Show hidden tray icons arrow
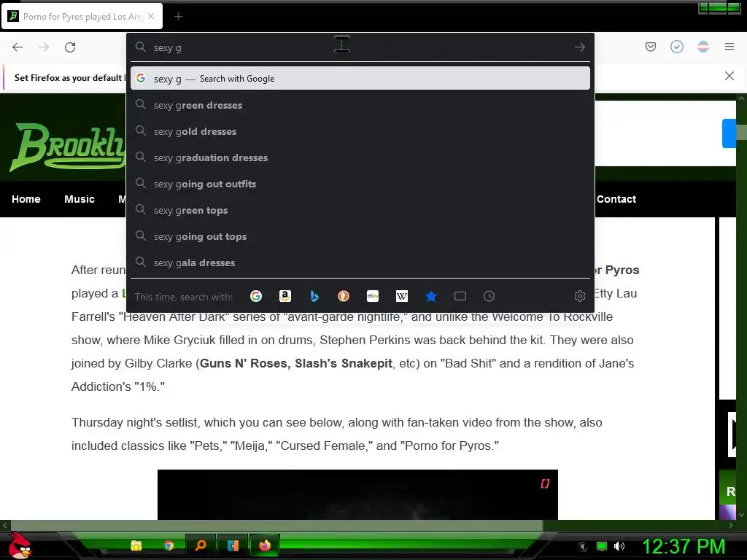 (x=583, y=547)
